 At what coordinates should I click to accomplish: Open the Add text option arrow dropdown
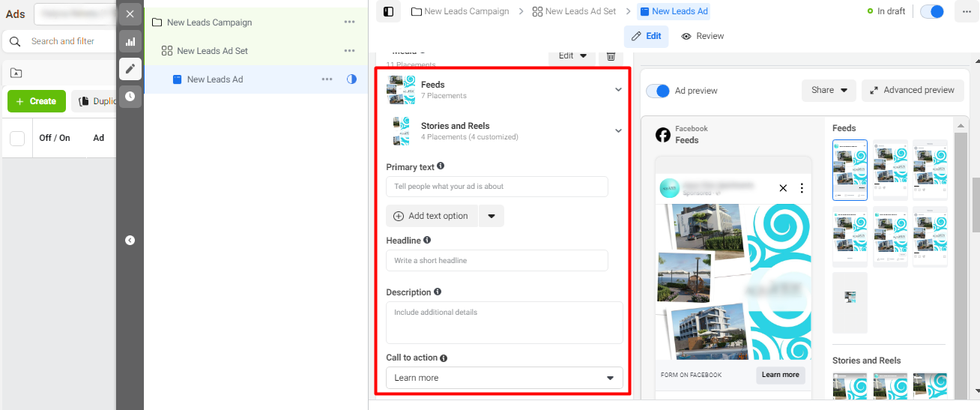[491, 216]
